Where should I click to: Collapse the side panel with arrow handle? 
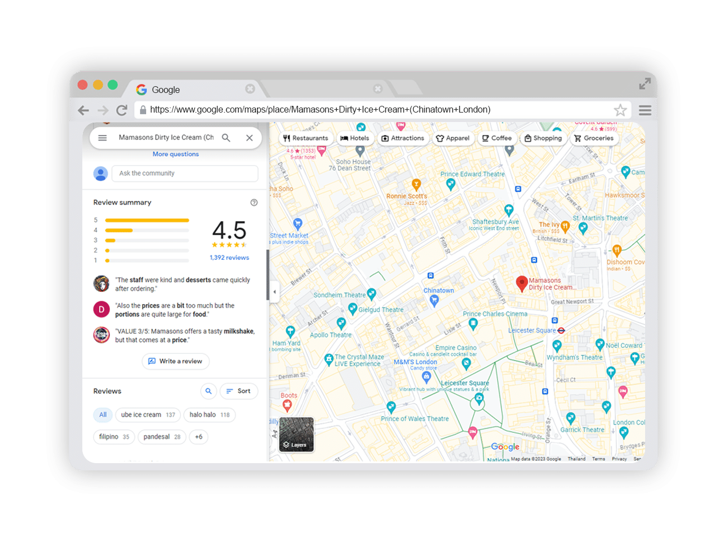274,292
